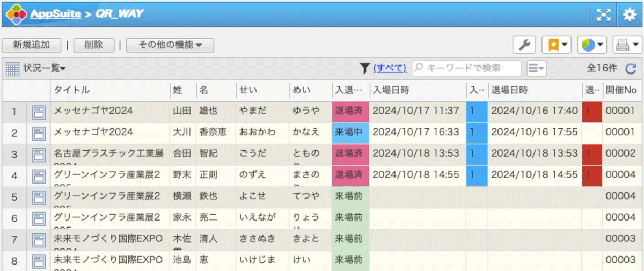The image size is (644, 271).
Task: Click the 削除 button
Action: pos(93,45)
